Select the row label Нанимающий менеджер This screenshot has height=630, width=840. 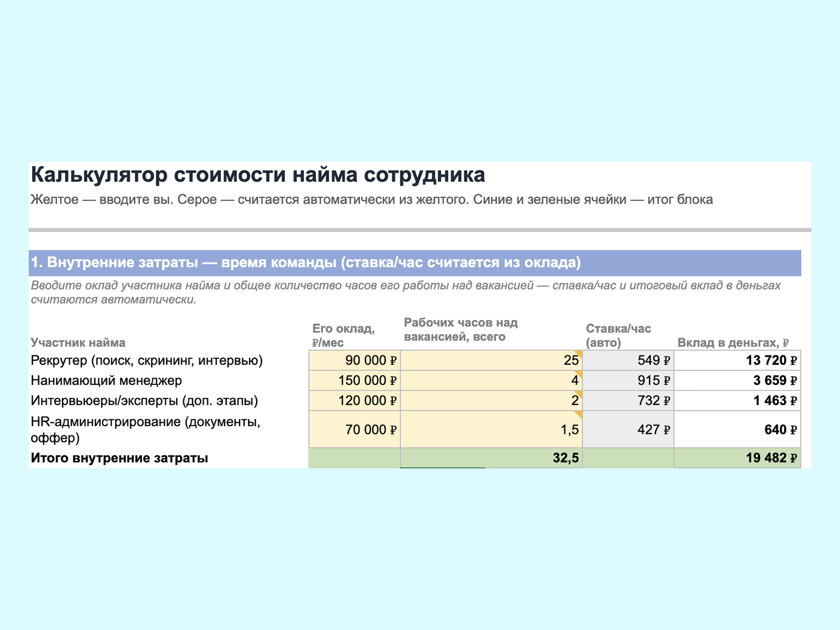(x=106, y=380)
